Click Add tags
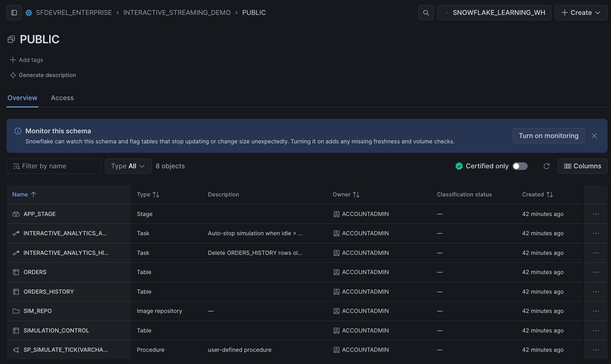This screenshot has width=611, height=364. click(27, 60)
